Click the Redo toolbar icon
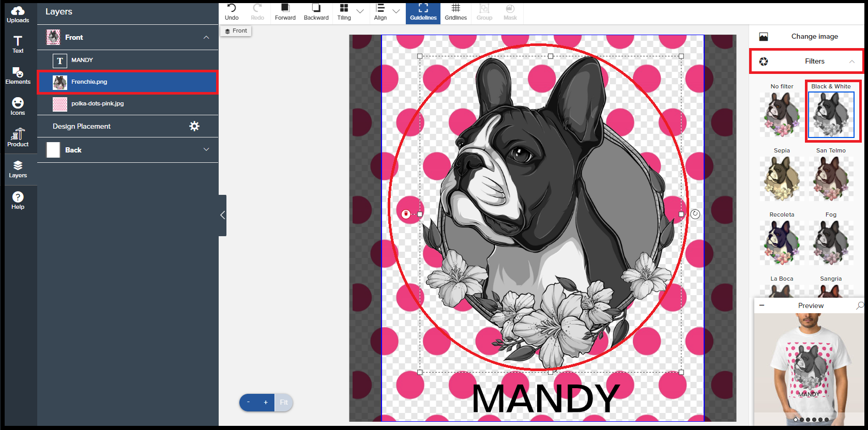Screen dimensions: 868x430 [257, 12]
